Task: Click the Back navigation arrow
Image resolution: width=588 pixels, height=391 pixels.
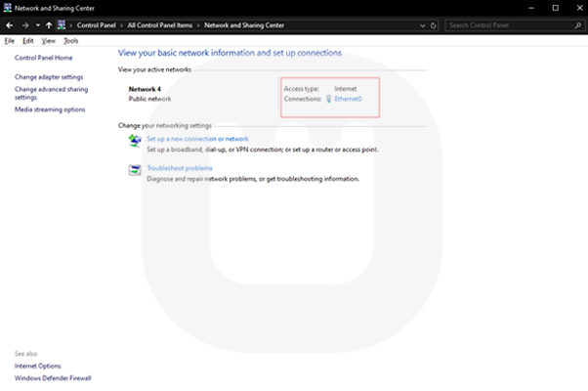Action: coord(9,24)
